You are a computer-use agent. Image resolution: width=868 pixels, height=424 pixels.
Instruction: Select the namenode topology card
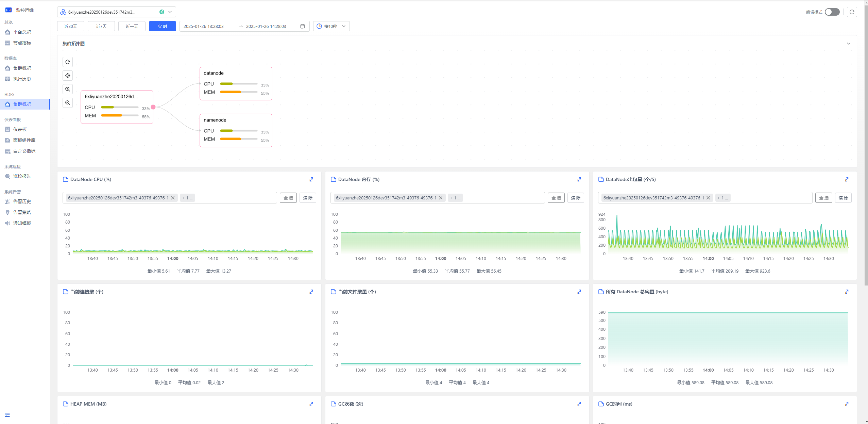[x=236, y=130]
